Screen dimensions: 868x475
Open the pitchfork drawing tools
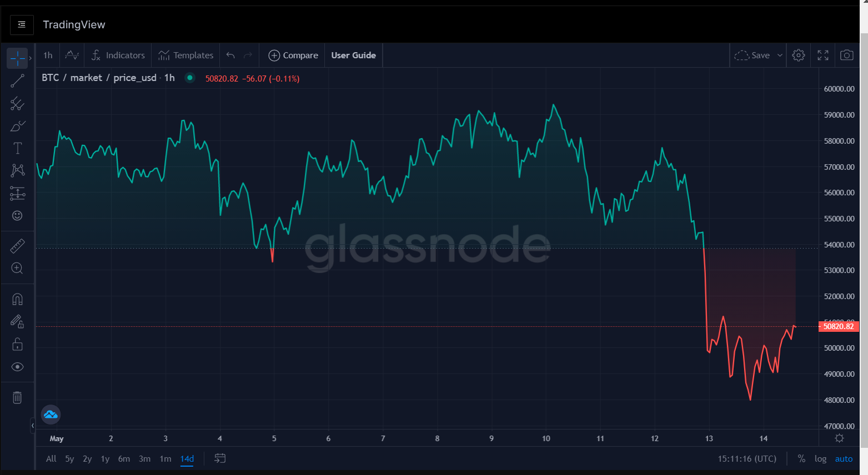17,104
